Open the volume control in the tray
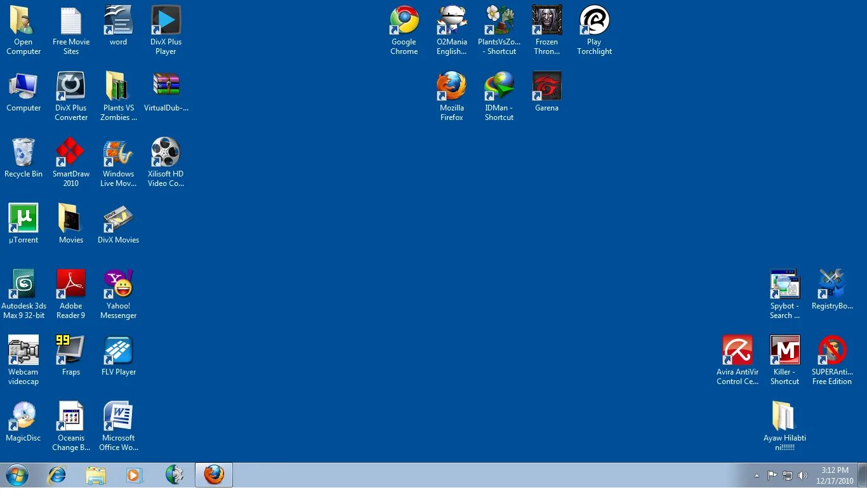Image resolution: width=867 pixels, height=504 pixels. (x=802, y=475)
